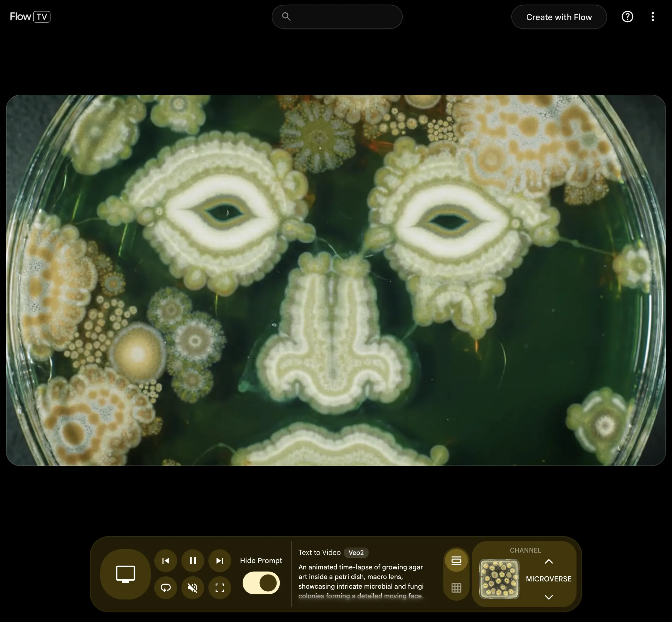
Task: Skip to the next video
Action: tap(219, 560)
